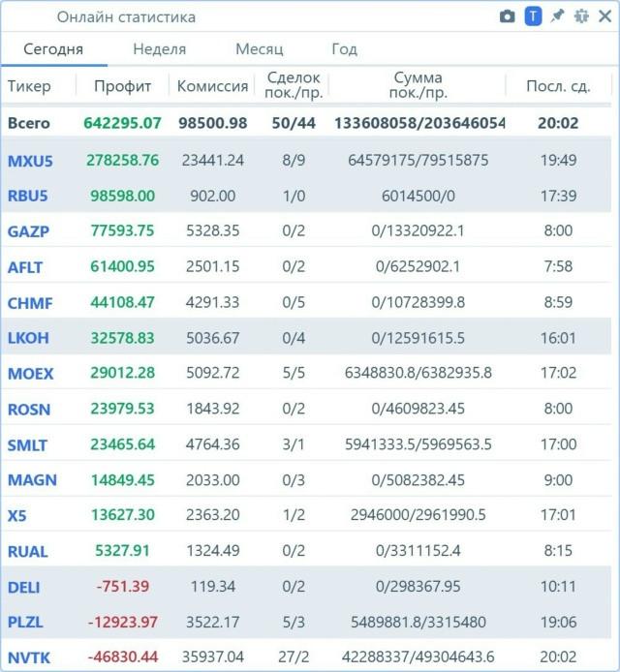Sort by Сумма пок./пр. column header
Screen dimensions: 620x672
[x=418, y=85]
